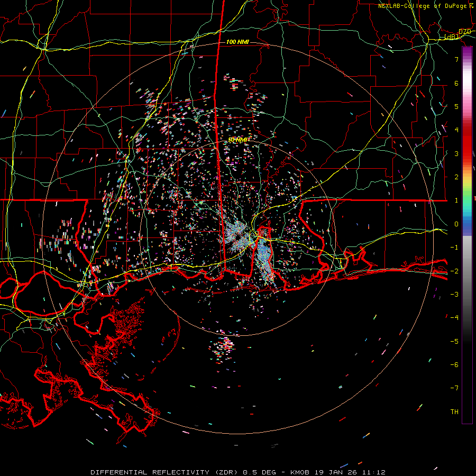Viewport: 476px width, 476px height.
Task: Click the DZD label above the color scale
Action: (465, 32)
